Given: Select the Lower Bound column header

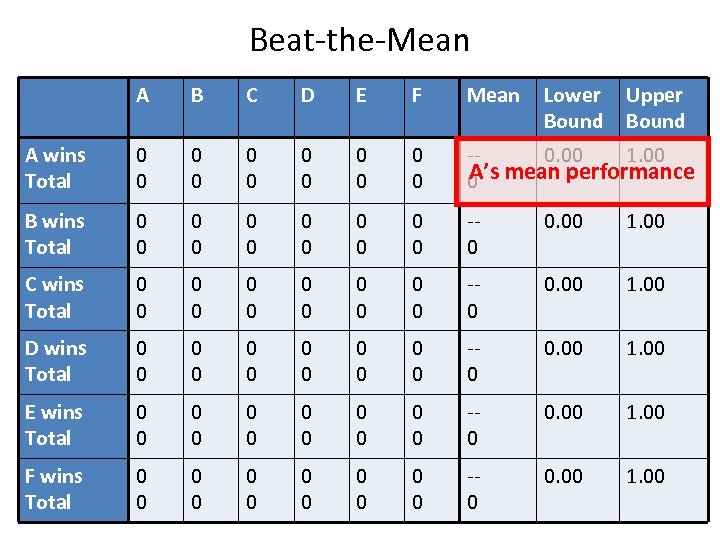Looking at the screenshot, I should click(x=572, y=108).
